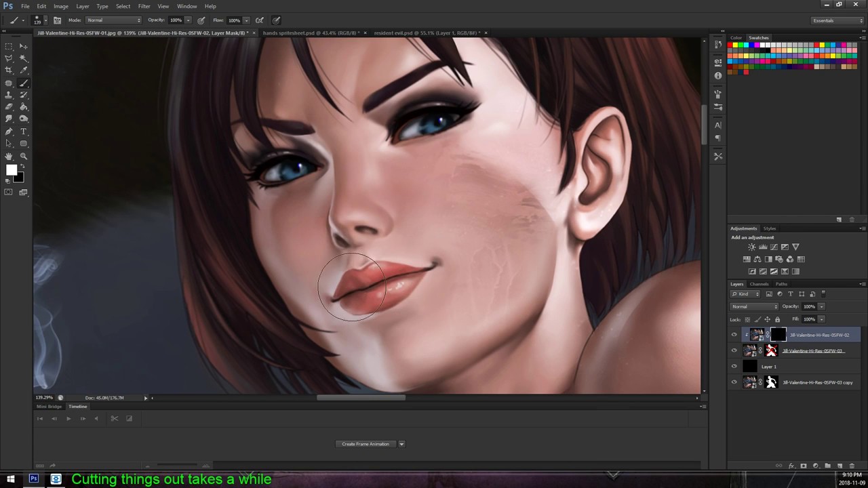This screenshot has width=868, height=488.
Task: Swap foreground and background colors
Action: point(22,165)
